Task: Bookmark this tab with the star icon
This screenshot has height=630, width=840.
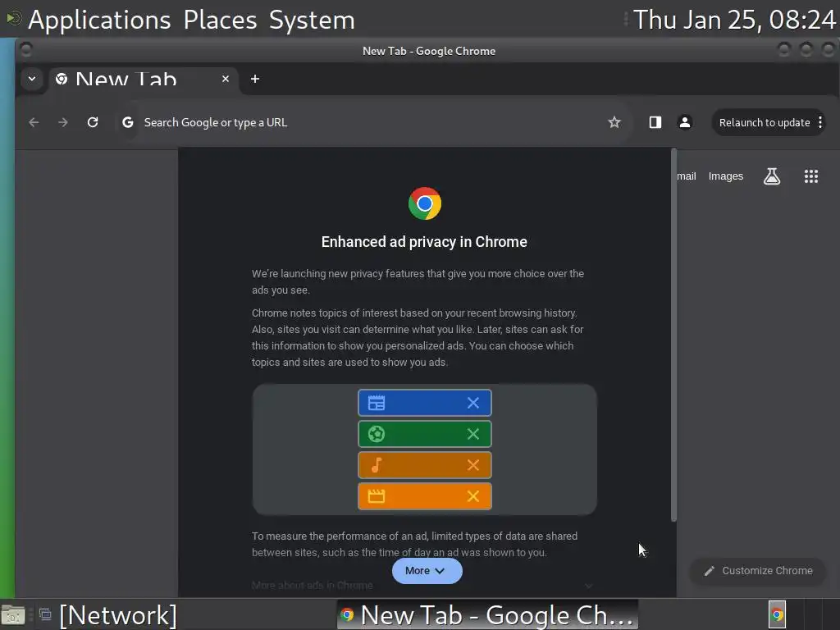Action: pos(614,123)
